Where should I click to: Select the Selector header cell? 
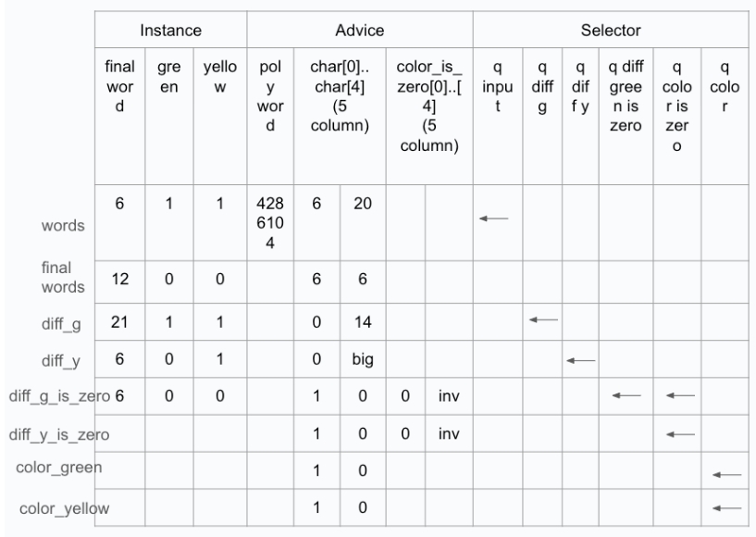pos(611,30)
